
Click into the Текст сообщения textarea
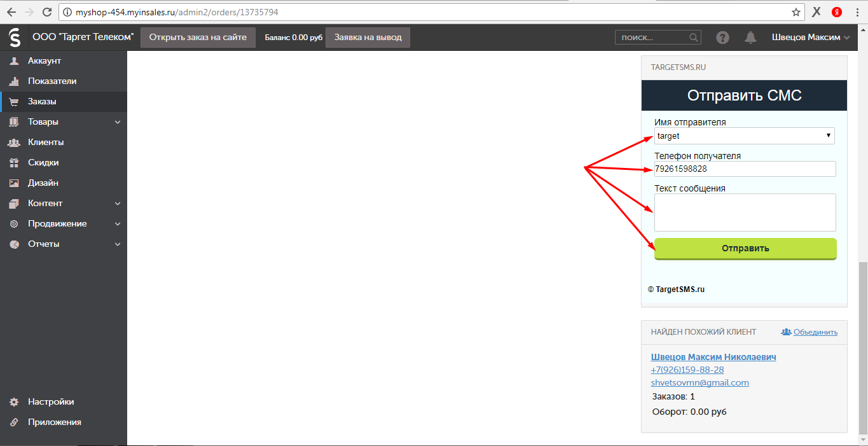point(745,213)
